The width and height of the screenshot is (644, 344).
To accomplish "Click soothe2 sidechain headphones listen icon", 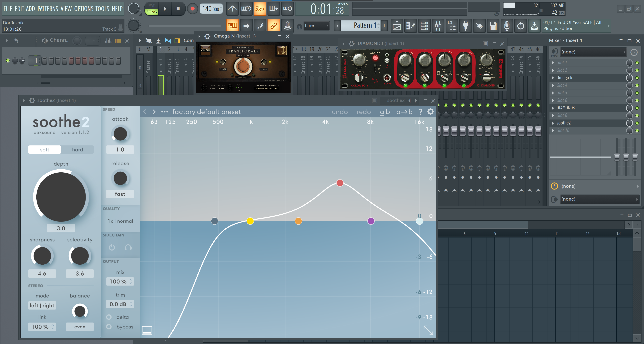I will tap(128, 247).
